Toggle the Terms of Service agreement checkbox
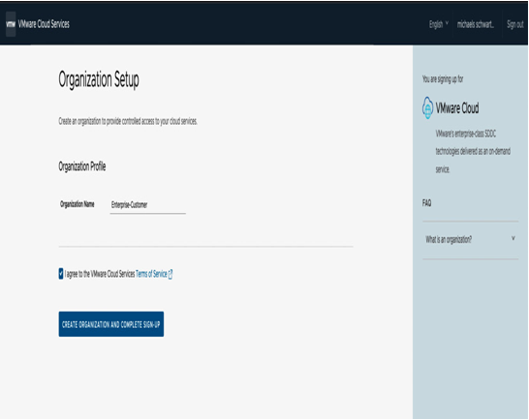Image resolution: width=529 pixels, height=420 pixels. point(61,273)
